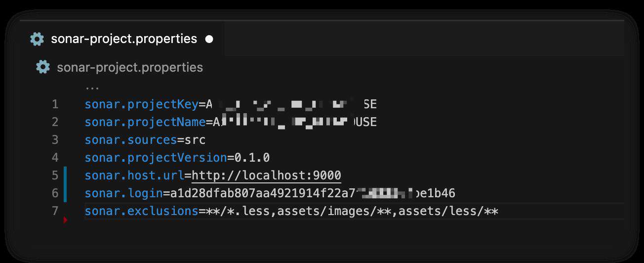Screen dimensions: 644x263
Task: Click the red arrow marker below line 7
Action: tap(65, 220)
